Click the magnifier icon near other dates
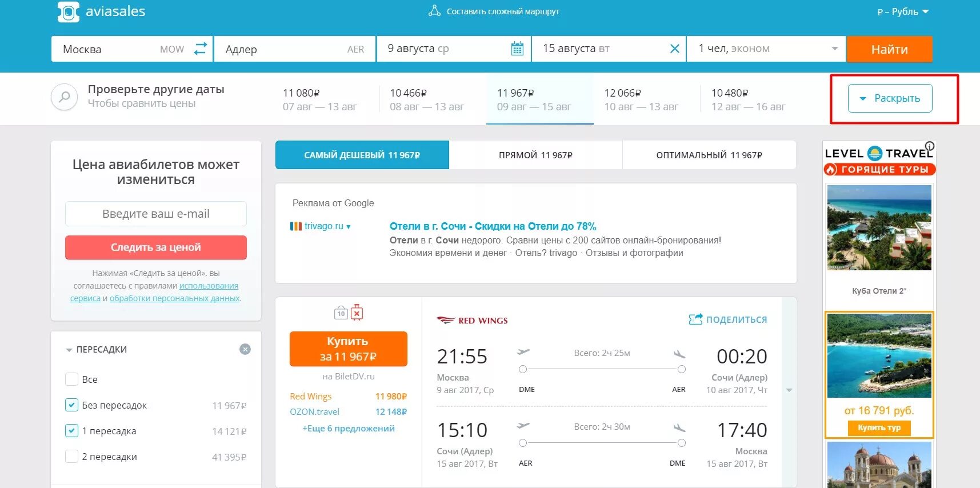 pos(65,98)
